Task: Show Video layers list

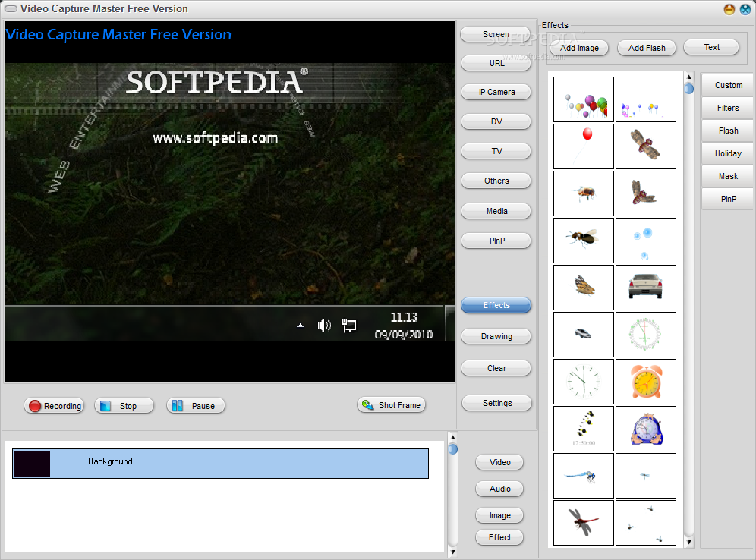Action: tap(499, 462)
